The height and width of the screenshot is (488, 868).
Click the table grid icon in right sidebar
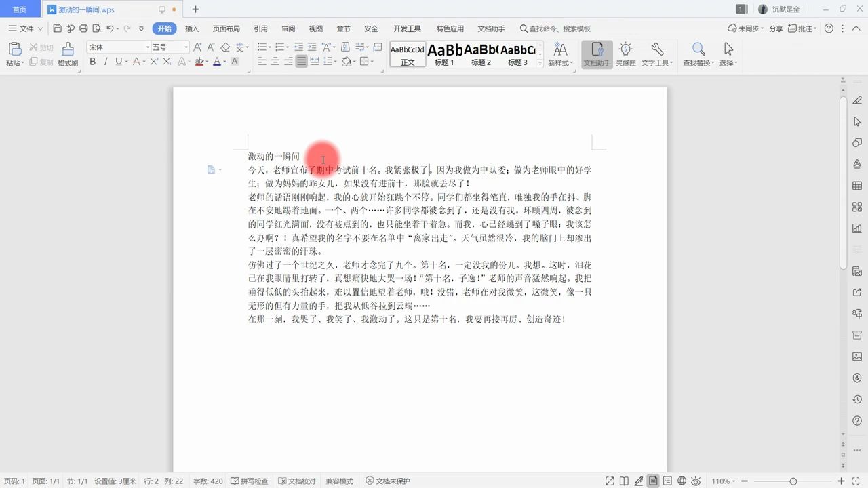857,186
